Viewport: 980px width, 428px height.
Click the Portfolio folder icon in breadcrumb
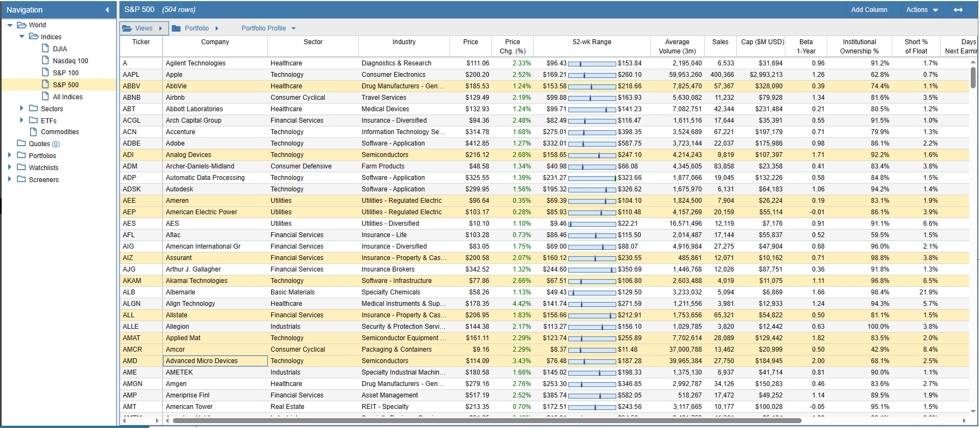pos(176,28)
